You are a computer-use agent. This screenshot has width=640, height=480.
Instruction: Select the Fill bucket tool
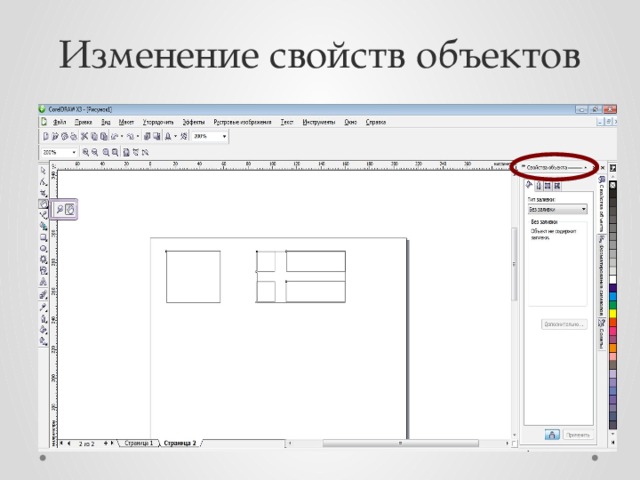(43, 329)
